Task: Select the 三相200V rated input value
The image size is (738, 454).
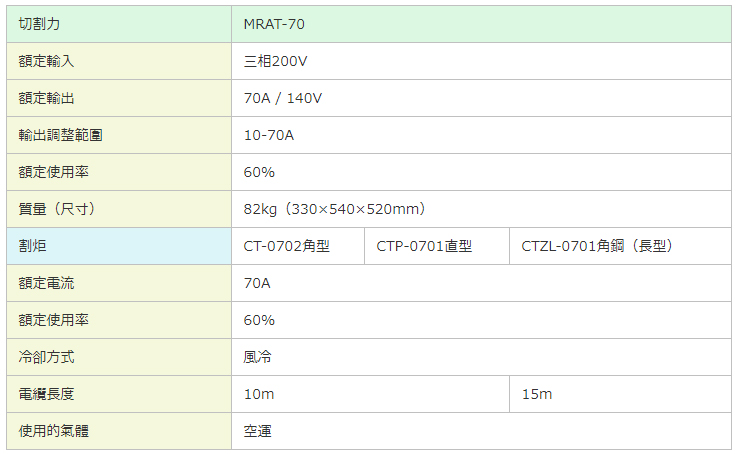Action: (275, 61)
